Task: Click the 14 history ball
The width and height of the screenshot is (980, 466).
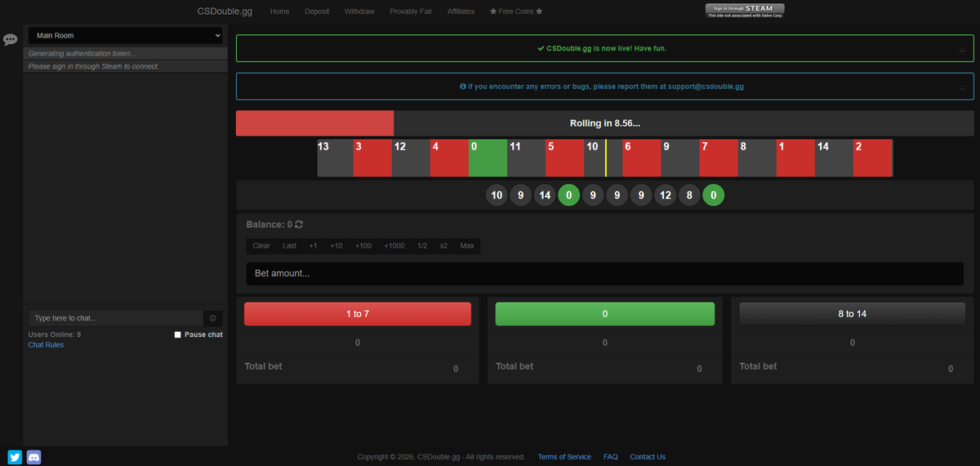Action: [545, 195]
